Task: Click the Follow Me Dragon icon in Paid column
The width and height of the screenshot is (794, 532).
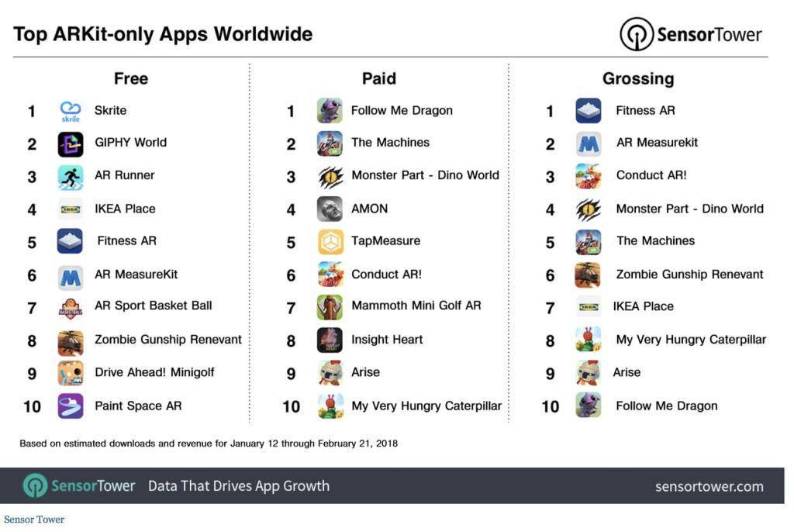Action: point(330,111)
